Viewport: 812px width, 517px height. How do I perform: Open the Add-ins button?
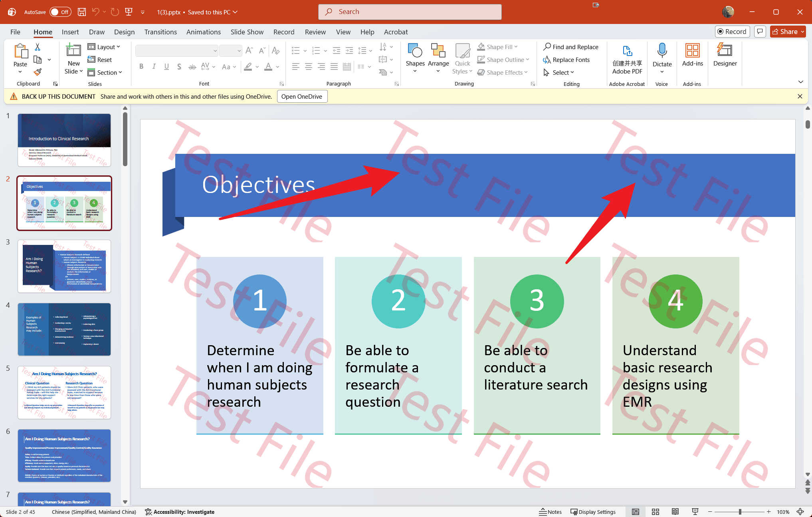click(x=693, y=55)
